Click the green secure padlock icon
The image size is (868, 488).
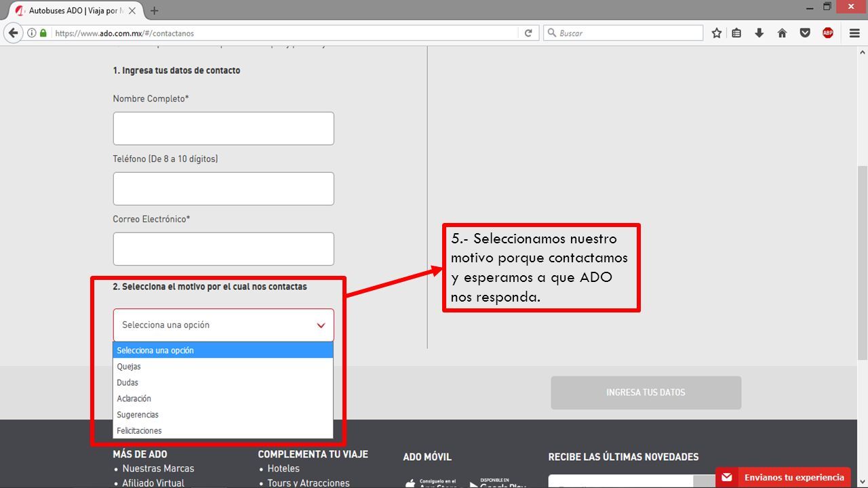pos(43,33)
